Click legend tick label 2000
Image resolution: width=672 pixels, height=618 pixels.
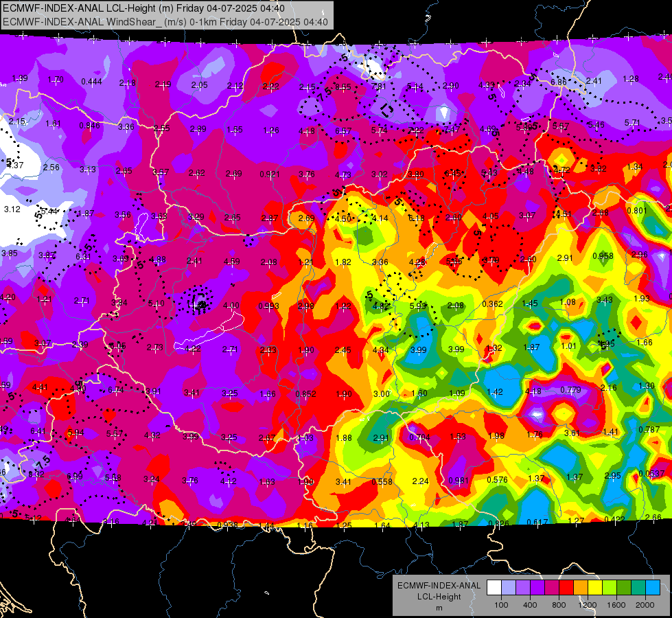(645, 605)
